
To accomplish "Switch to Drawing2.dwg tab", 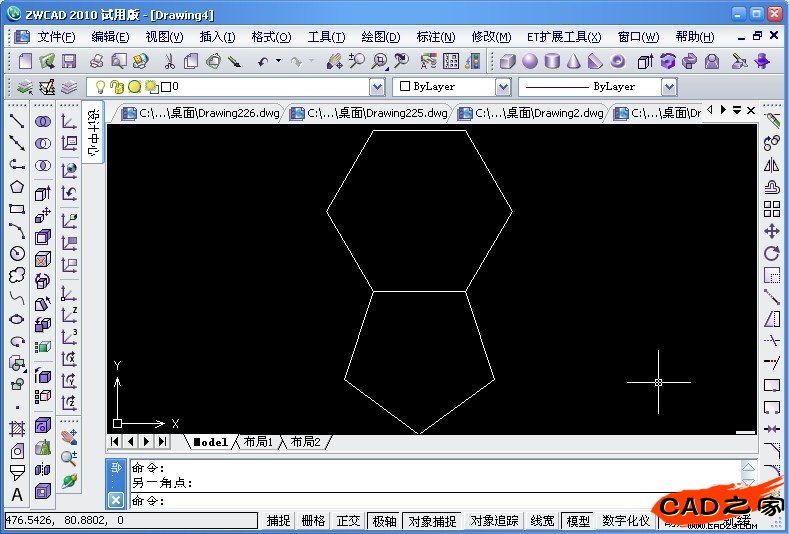I will coord(531,113).
